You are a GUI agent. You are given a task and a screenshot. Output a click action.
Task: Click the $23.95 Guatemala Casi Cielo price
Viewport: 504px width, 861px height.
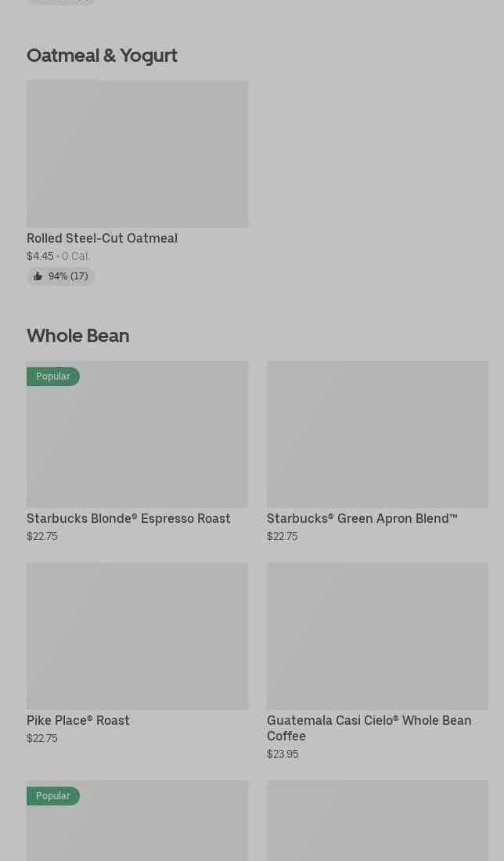tap(282, 754)
